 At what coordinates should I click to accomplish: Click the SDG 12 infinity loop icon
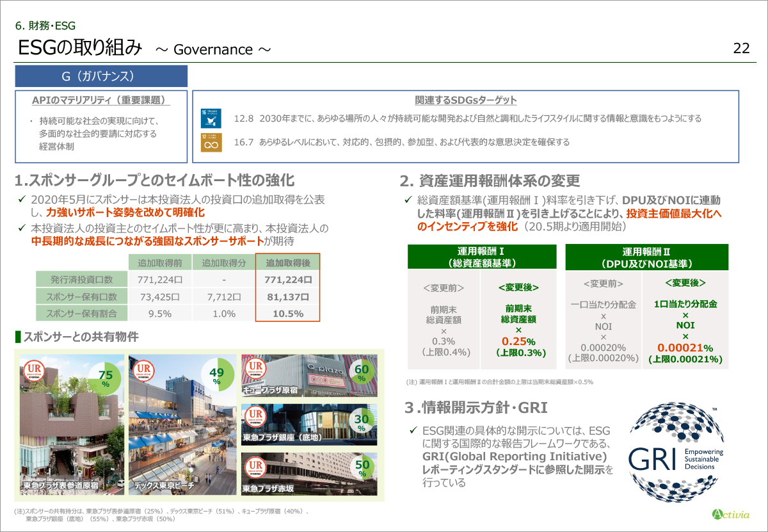pos(211,143)
